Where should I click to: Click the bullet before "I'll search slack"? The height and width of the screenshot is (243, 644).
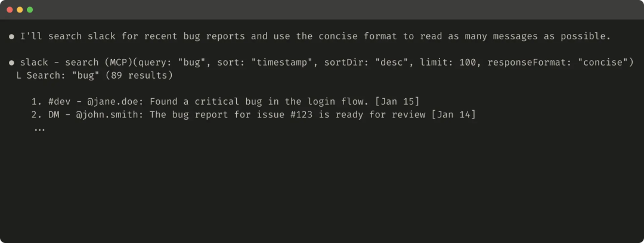pos(11,36)
